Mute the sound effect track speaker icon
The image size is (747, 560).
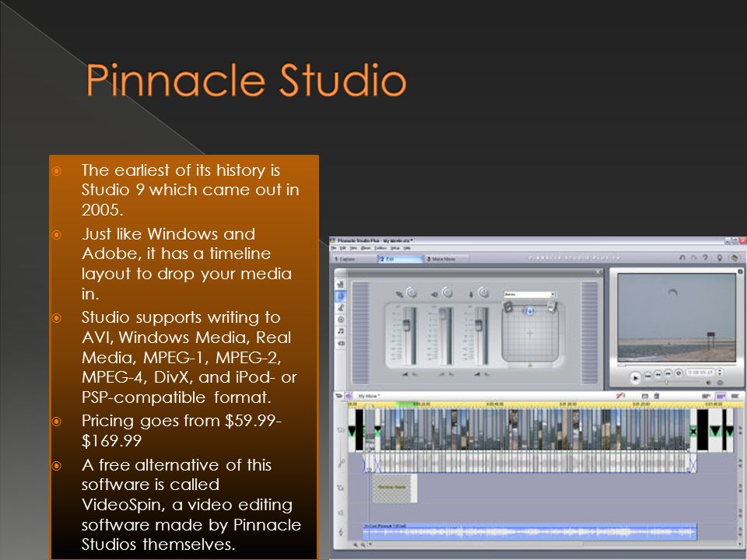(434, 295)
